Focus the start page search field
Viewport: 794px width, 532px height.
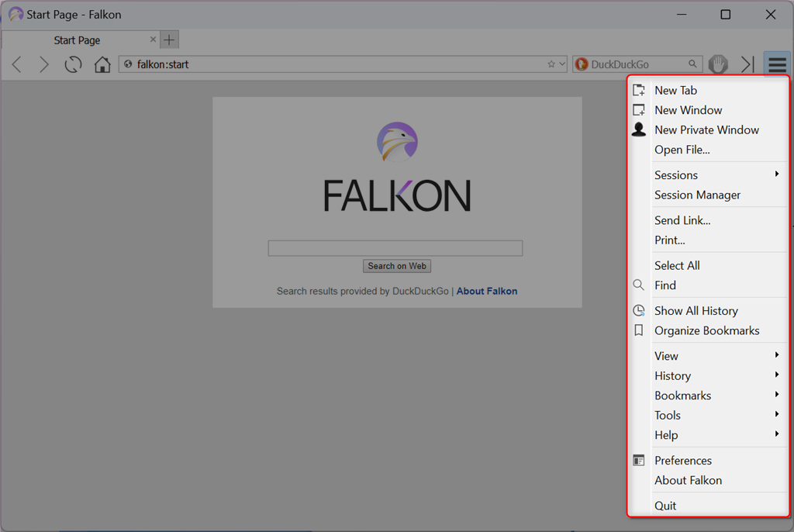pos(395,248)
